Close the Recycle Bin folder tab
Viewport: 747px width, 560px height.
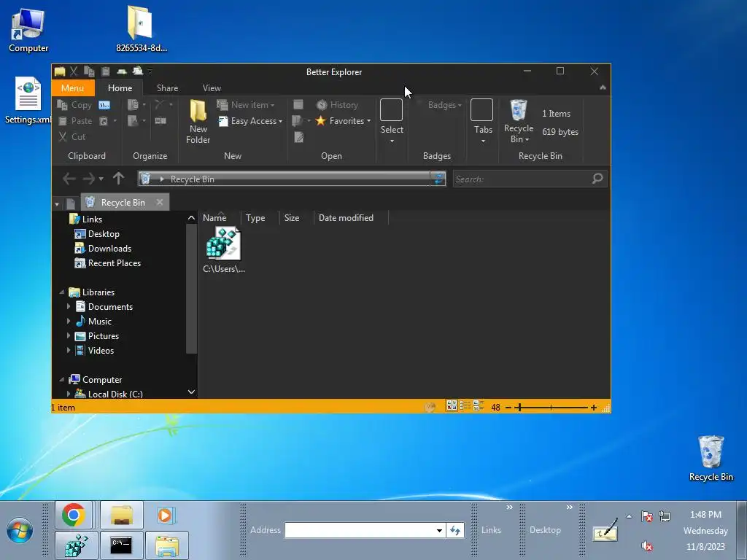point(160,203)
